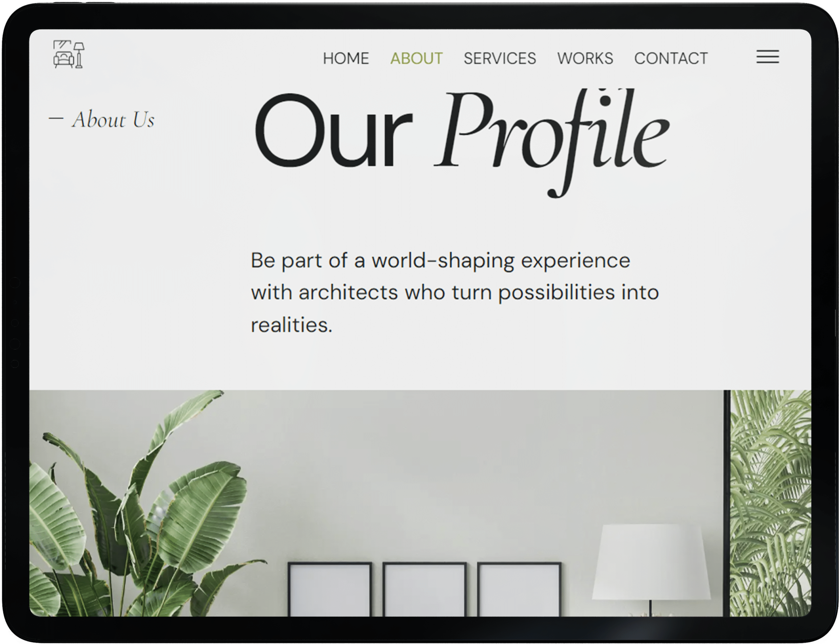
Task: Open the hamburger menu icon
Action: coord(767,57)
